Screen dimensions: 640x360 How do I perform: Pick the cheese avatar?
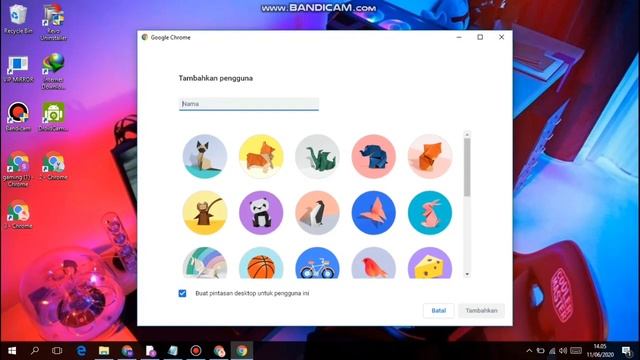click(x=430, y=263)
